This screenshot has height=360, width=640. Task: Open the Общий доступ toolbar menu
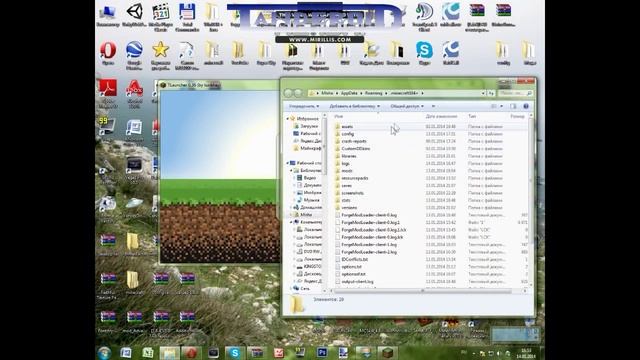pos(407,106)
